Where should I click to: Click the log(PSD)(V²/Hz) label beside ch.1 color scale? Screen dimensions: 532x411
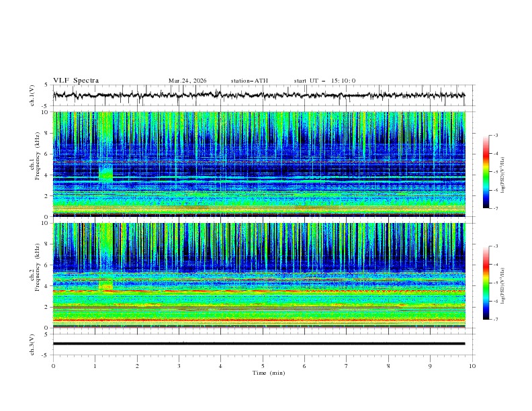[x=503, y=175]
